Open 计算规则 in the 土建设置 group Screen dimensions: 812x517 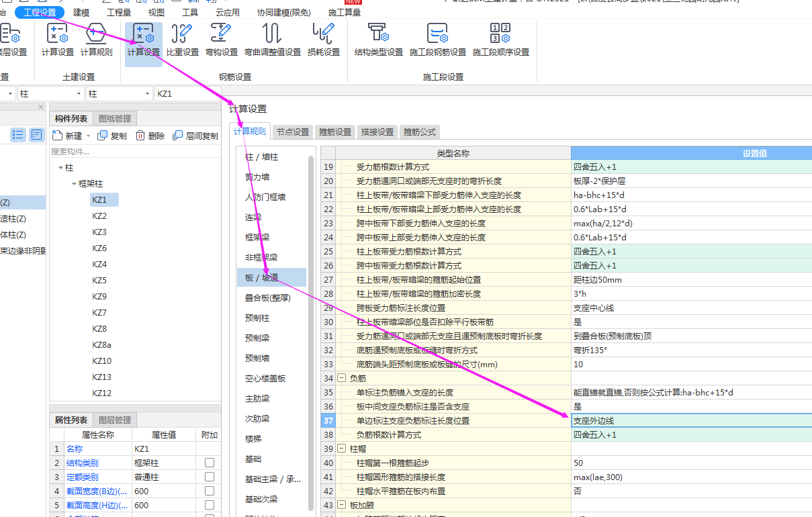point(97,40)
